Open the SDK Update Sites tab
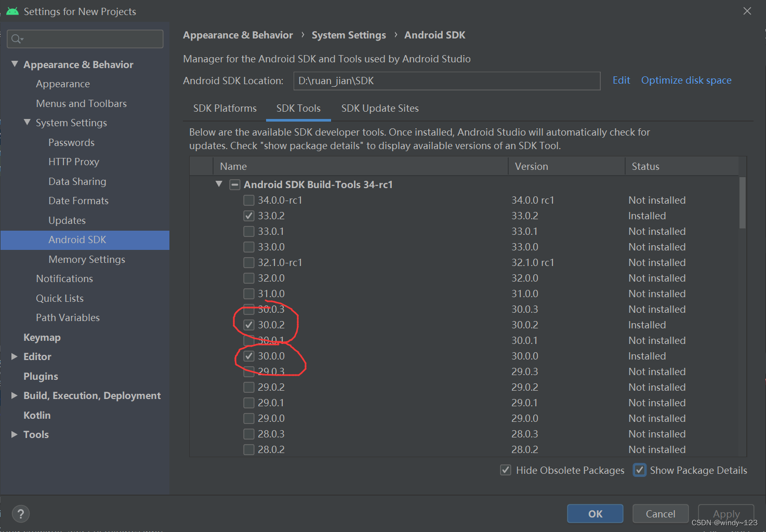Image resolution: width=766 pixels, height=532 pixels. pos(380,108)
